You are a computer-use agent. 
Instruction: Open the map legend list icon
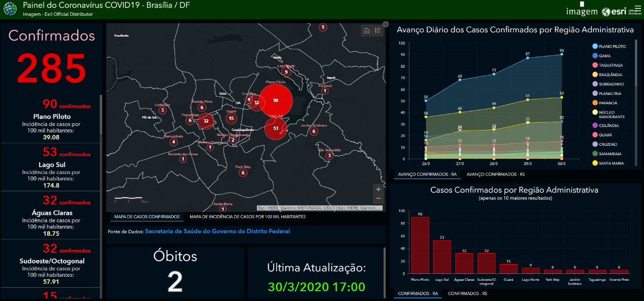pyautogui.click(x=378, y=31)
